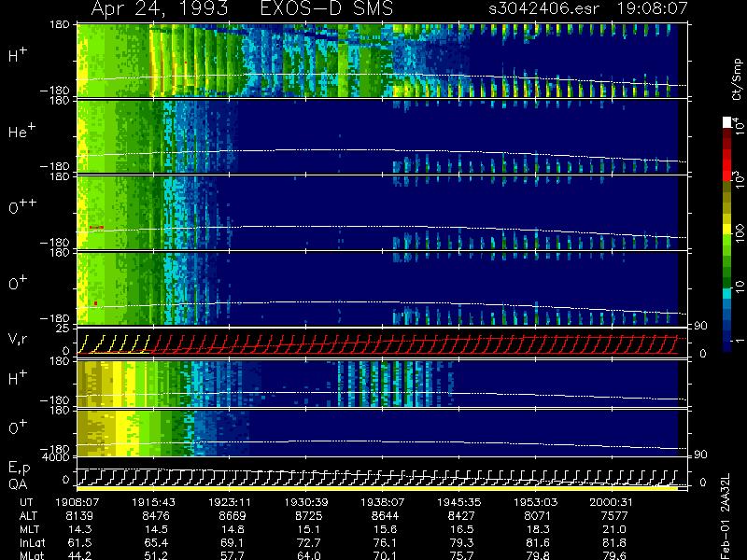747x560 pixels.
Task: Click the ALT row label
Action: [28, 516]
